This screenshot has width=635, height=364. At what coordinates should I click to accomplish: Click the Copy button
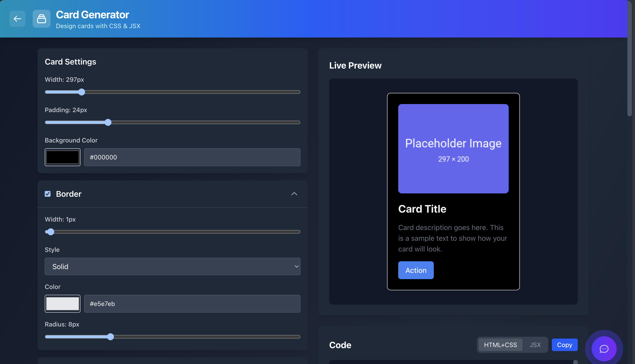pyautogui.click(x=564, y=345)
